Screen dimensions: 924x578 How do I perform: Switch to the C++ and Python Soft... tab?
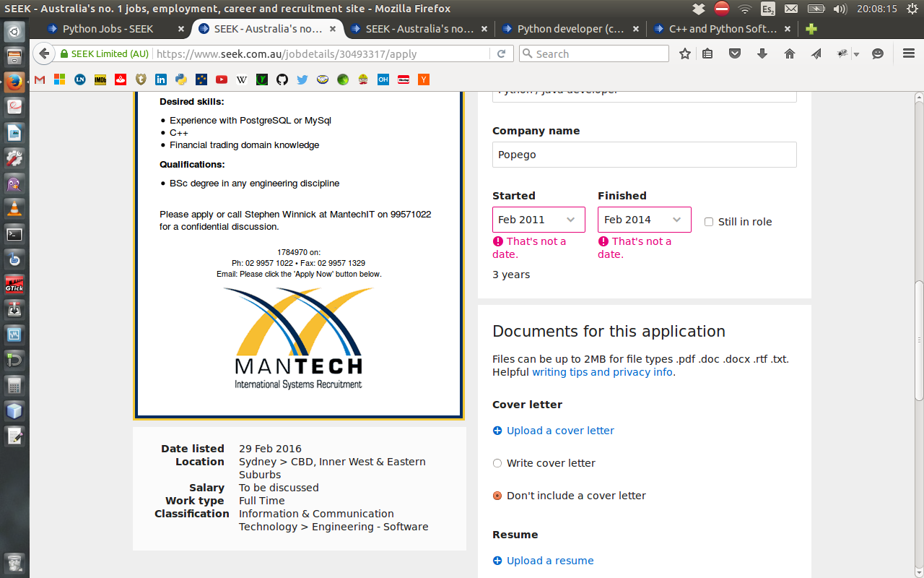pyautogui.click(x=723, y=30)
